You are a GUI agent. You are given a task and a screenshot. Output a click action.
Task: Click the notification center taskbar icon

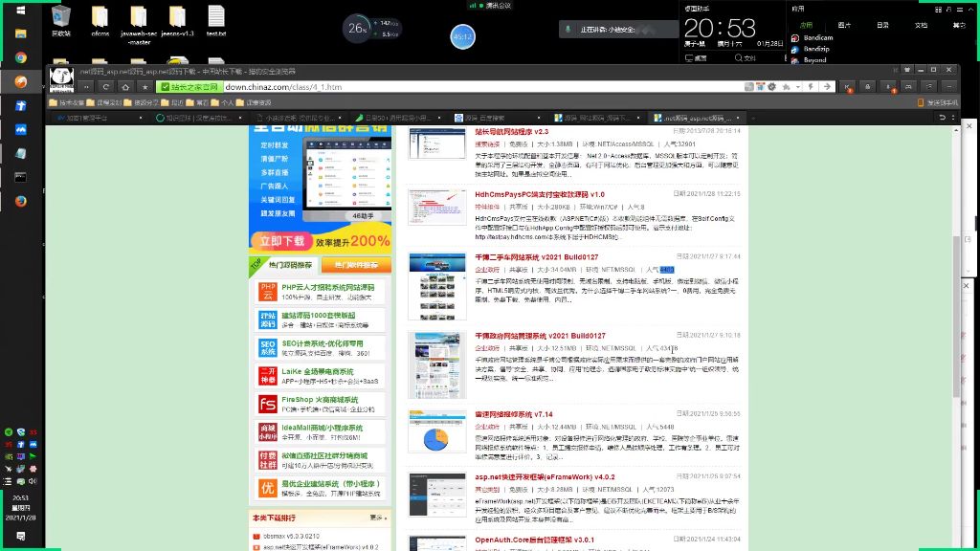(21, 536)
